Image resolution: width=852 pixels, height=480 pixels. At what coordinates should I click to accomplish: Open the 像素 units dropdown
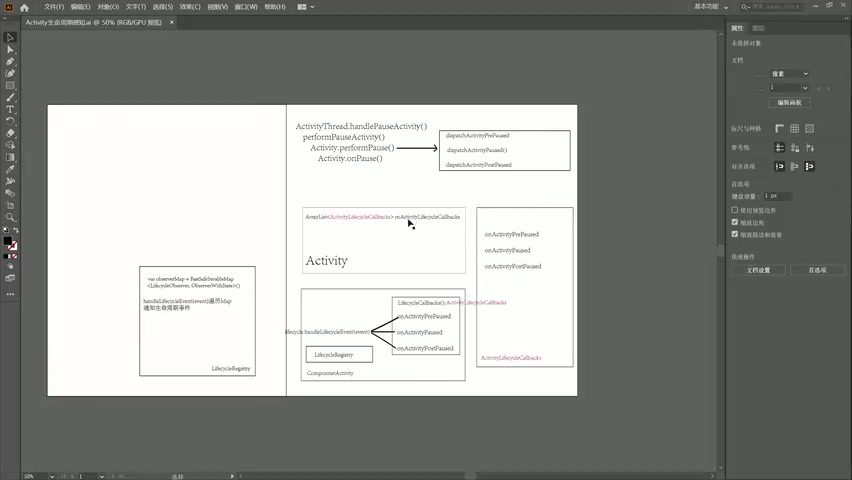(x=789, y=73)
